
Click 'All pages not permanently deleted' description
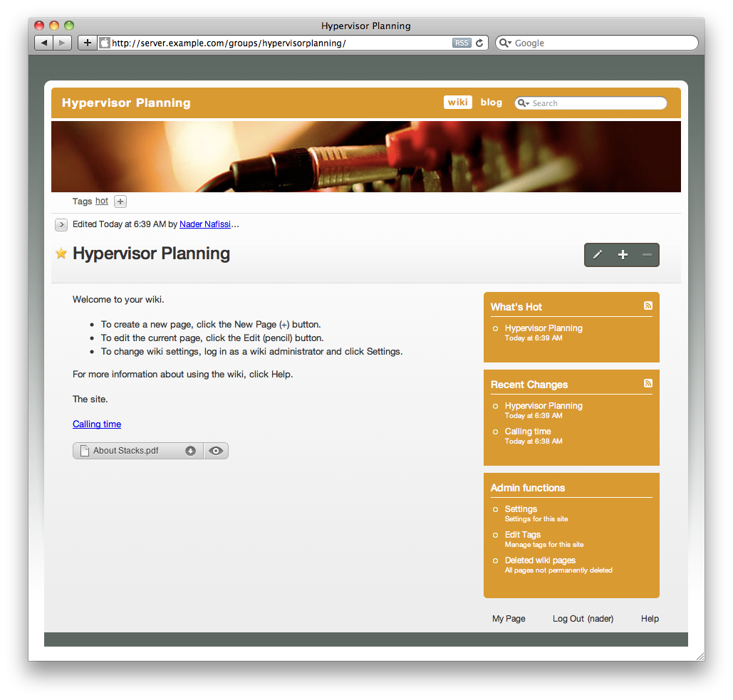point(558,570)
